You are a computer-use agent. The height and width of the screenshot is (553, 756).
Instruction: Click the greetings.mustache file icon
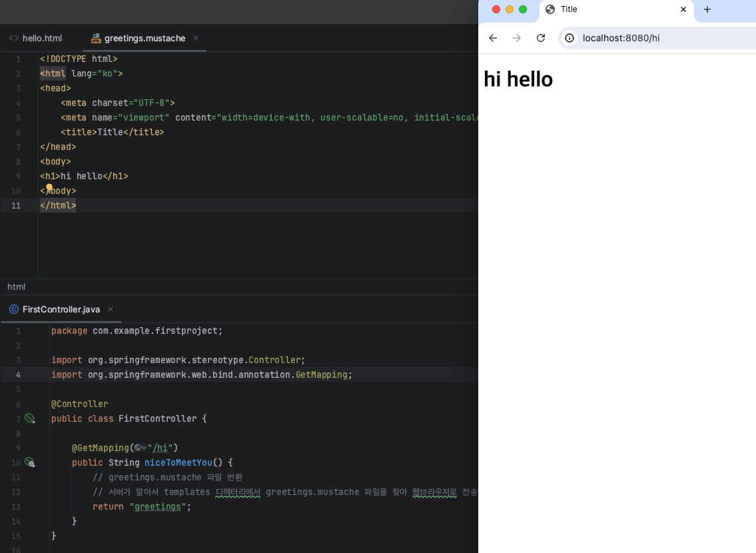pos(96,38)
